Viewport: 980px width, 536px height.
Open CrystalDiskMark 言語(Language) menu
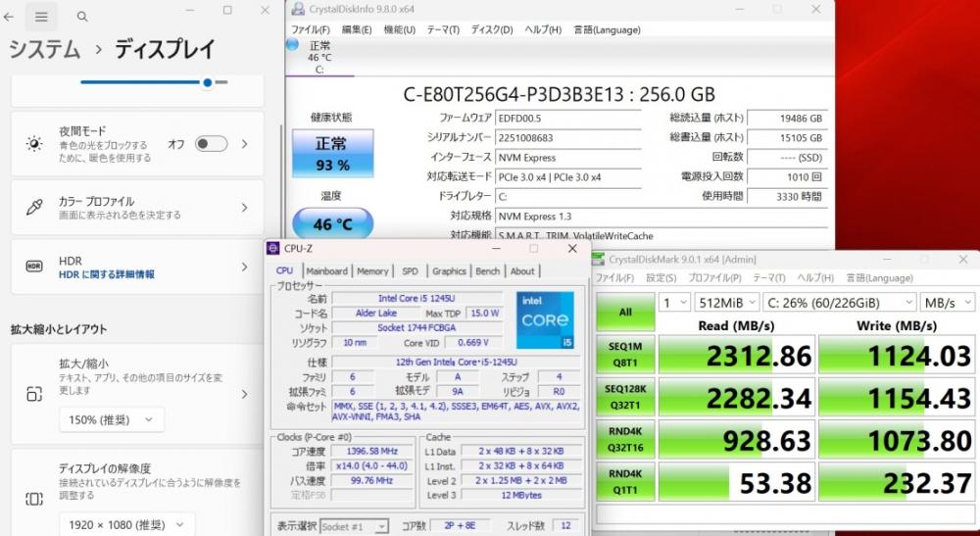click(x=879, y=278)
